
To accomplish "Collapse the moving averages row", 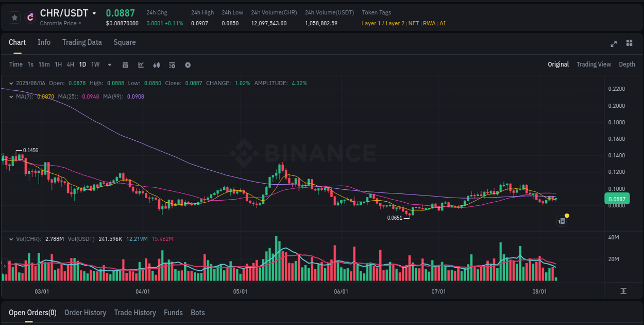I will [x=10, y=96].
